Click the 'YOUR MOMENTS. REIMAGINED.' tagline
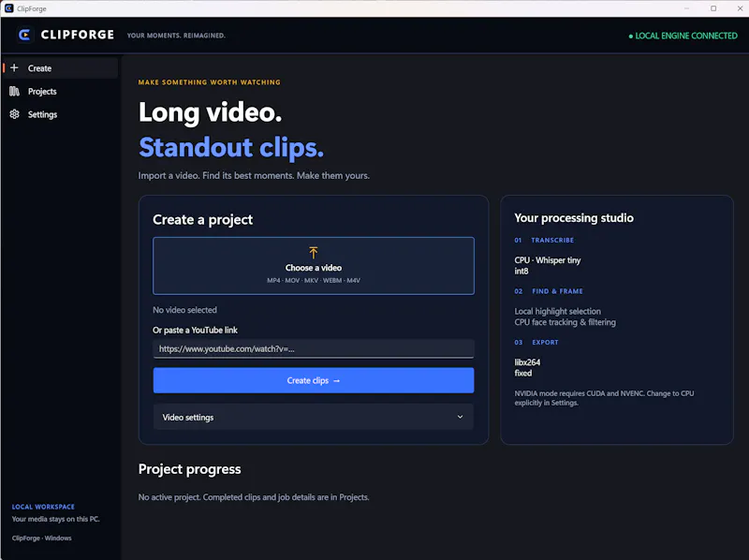 [176, 36]
